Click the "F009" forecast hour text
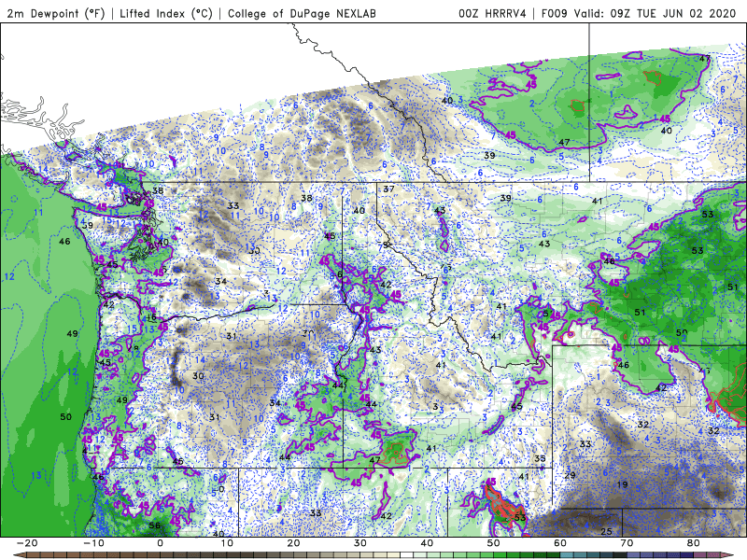 tap(554, 13)
